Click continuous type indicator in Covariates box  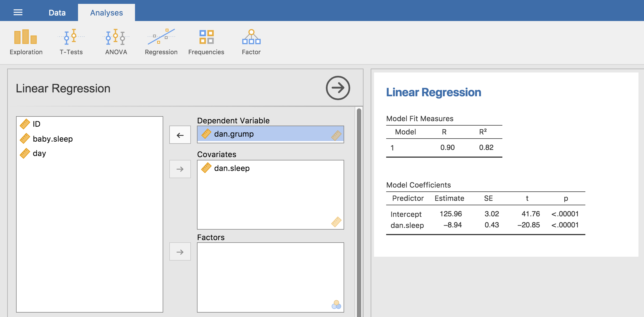coord(336,222)
